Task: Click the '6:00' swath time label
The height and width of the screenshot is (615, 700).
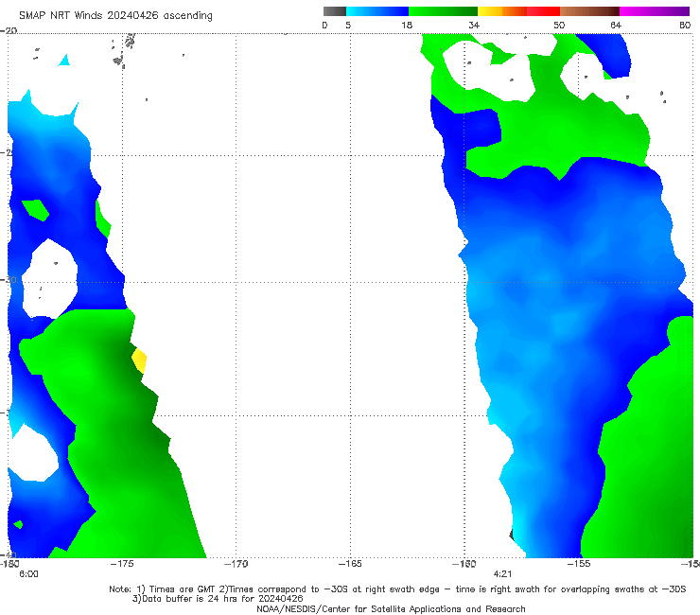Action: 28,574
